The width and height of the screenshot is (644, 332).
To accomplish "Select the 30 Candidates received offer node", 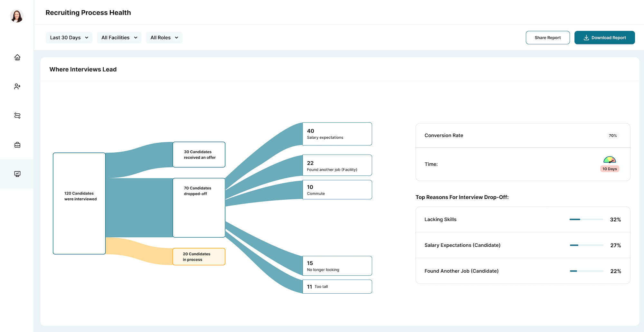I will [199, 155].
